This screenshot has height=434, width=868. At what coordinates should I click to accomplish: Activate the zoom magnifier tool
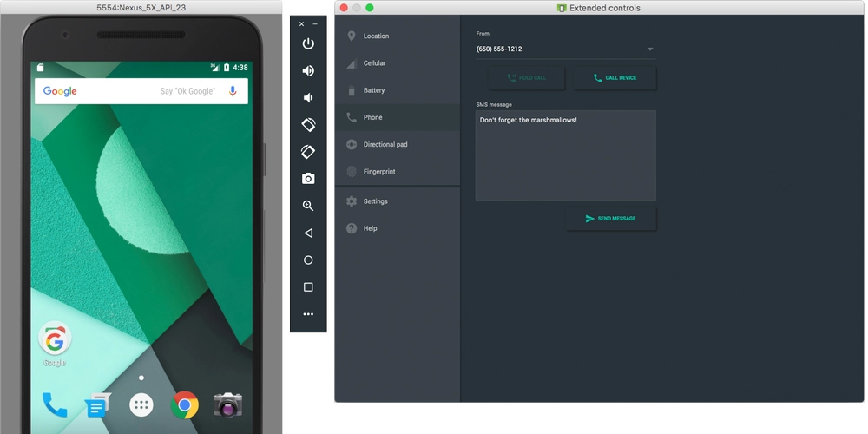click(308, 206)
